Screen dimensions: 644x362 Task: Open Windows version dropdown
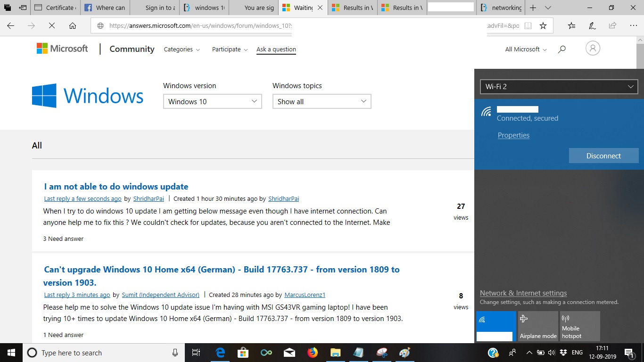click(x=213, y=101)
